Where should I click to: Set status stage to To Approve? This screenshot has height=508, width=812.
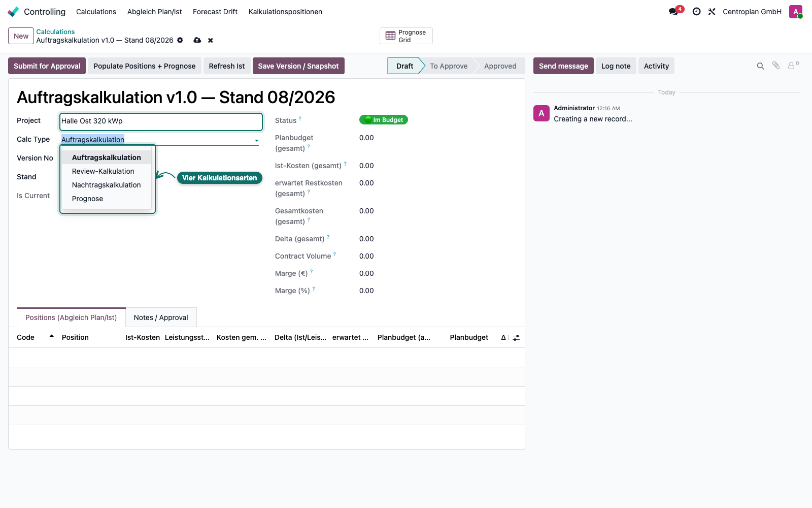click(449, 66)
